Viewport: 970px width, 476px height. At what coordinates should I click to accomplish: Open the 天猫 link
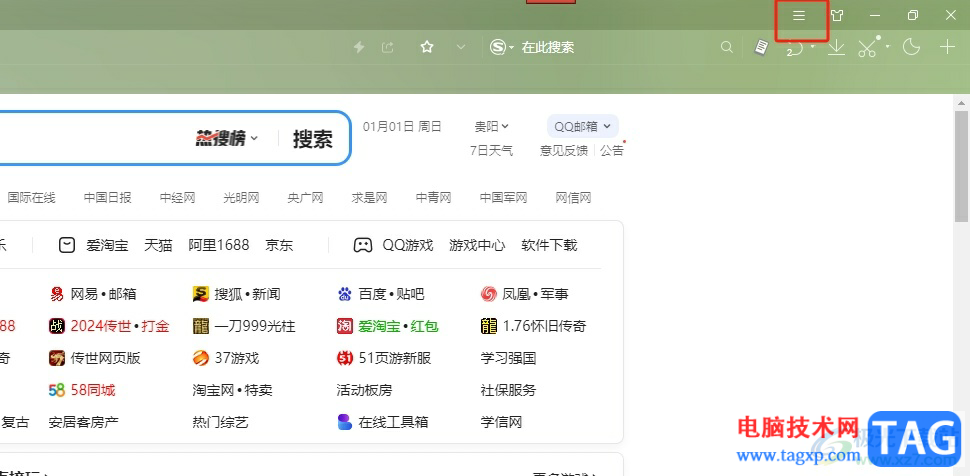click(158, 246)
